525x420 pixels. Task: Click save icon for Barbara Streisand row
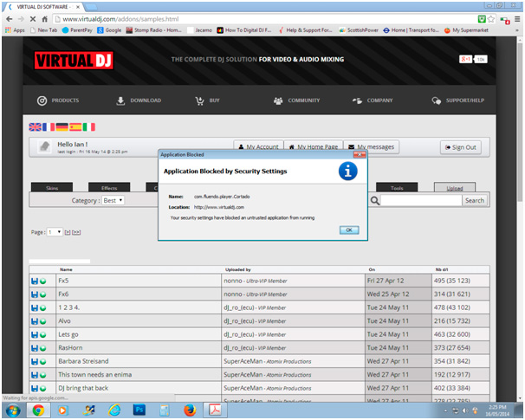34,361
